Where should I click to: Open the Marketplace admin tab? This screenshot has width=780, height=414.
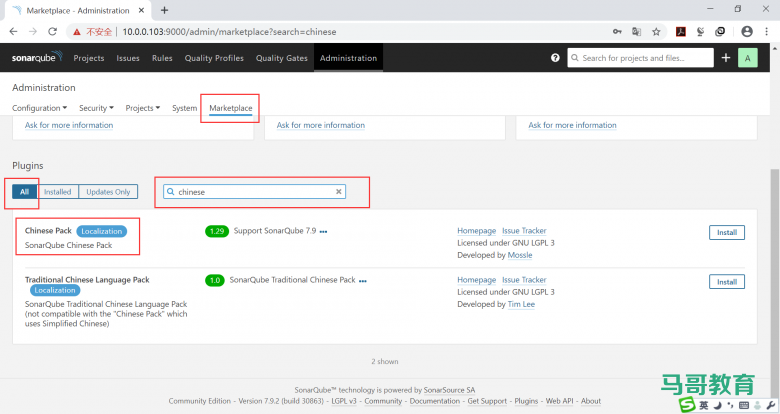click(x=231, y=108)
